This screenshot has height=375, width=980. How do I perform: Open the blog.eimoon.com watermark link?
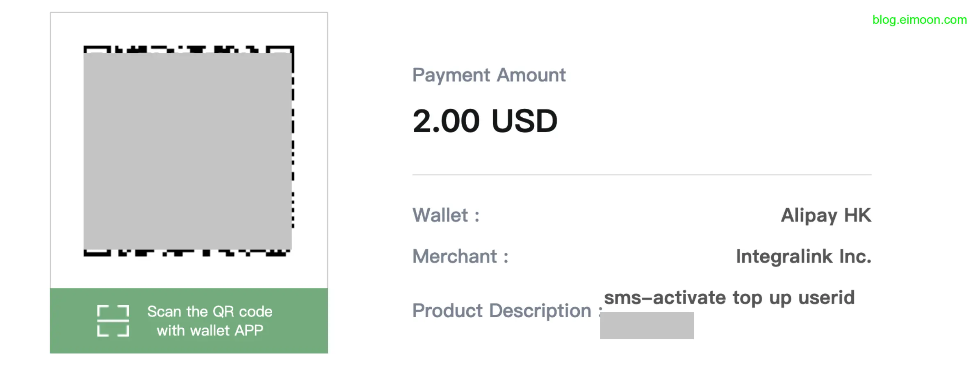(919, 20)
